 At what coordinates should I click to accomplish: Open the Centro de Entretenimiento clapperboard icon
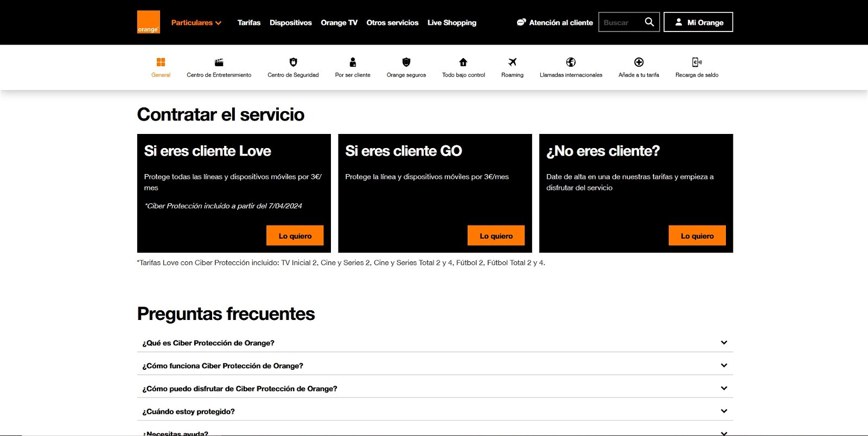point(219,62)
